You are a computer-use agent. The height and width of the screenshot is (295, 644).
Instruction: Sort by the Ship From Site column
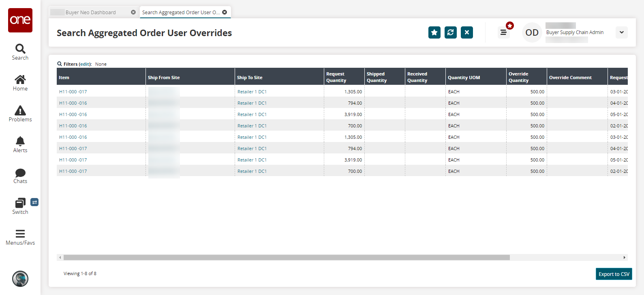click(x=190, y=77)
